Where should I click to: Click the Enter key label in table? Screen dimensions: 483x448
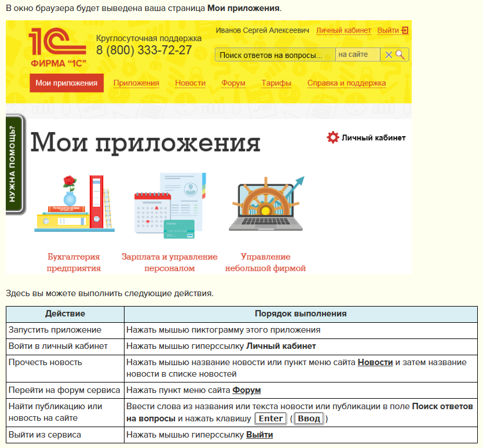pos(271,418)
